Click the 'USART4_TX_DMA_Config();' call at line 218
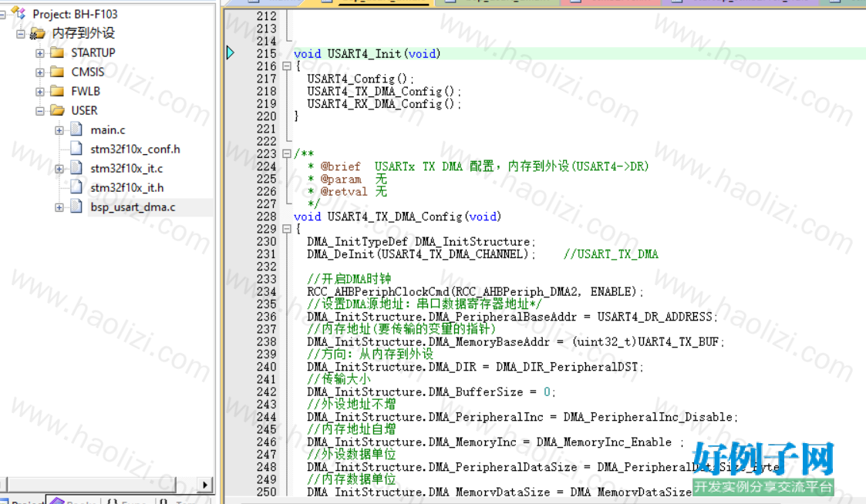 pyautogui.click(x=384, y=91)
